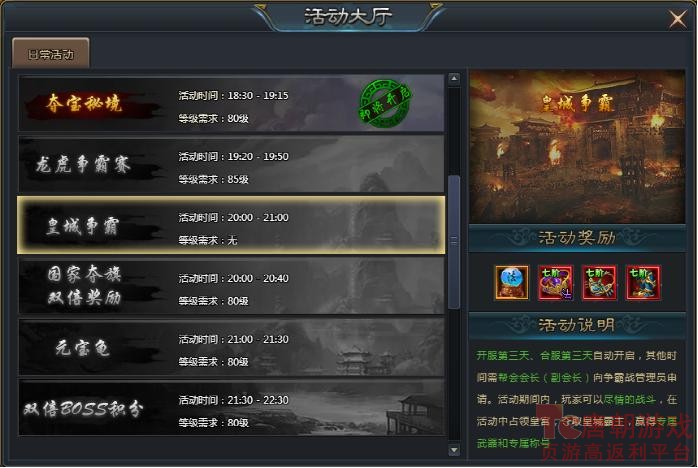Select the 皇城争霸 activity entry
Viewport: 698px width, 468px height.
pyautogui.click(x=231, y=225)
